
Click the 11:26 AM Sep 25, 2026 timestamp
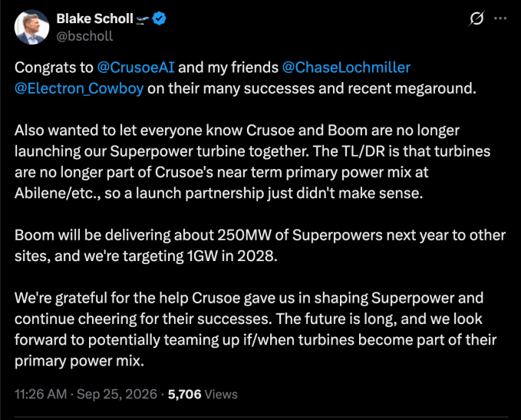pos(86,394)
